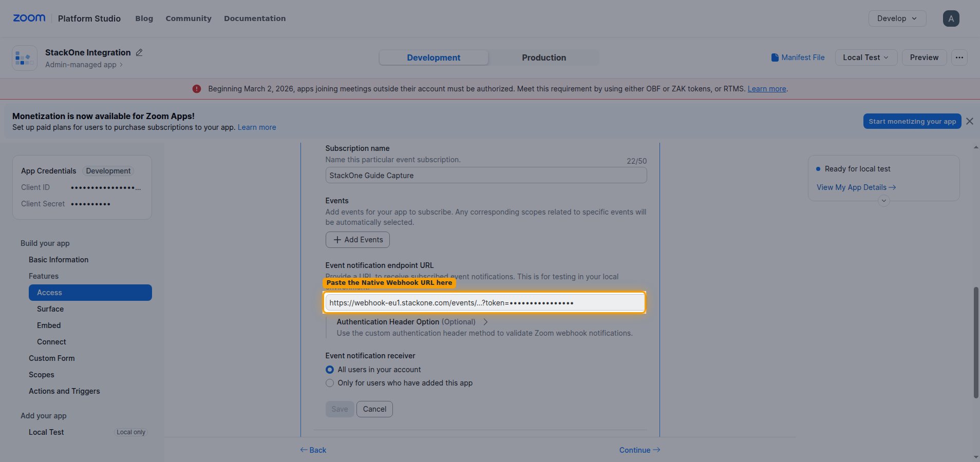Select Only for users who added app
The width and height of the screenshot is (980, 462).
[330, 383]
